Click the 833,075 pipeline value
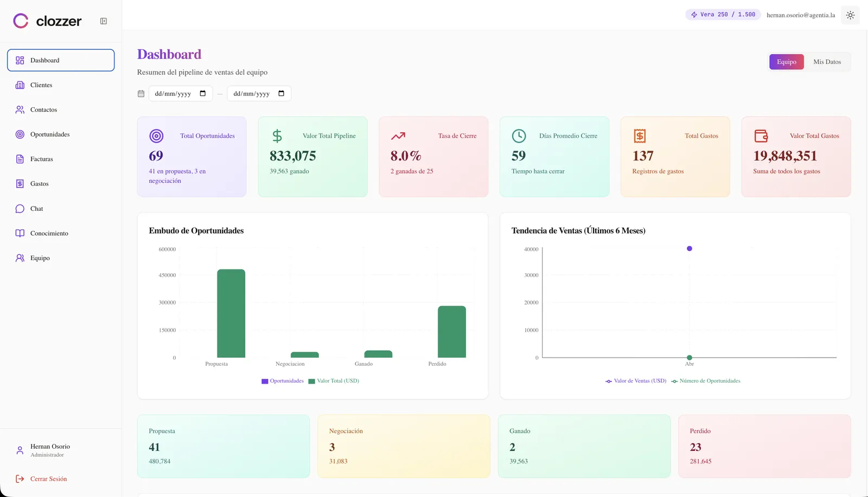 (x=293, y=156)
